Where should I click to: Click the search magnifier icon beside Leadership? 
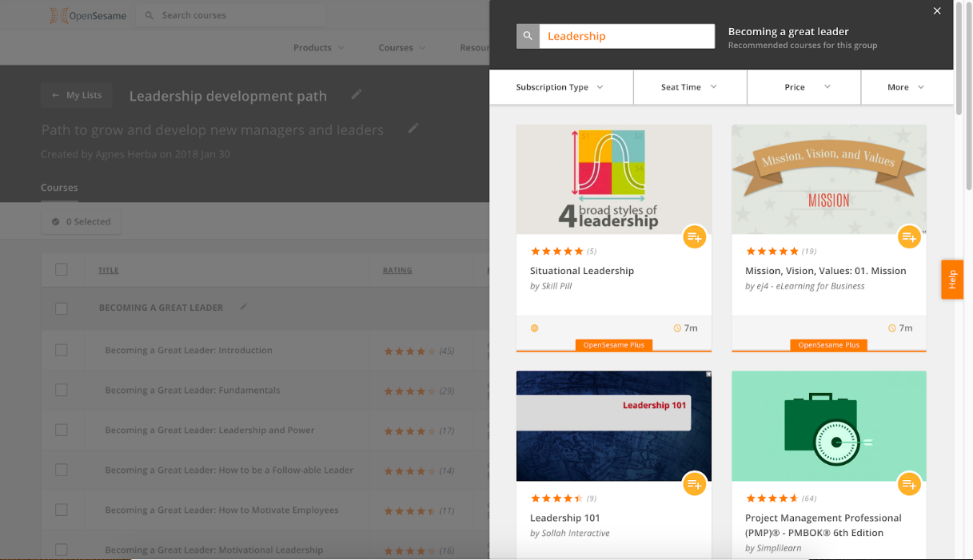[x=528, y=36]
